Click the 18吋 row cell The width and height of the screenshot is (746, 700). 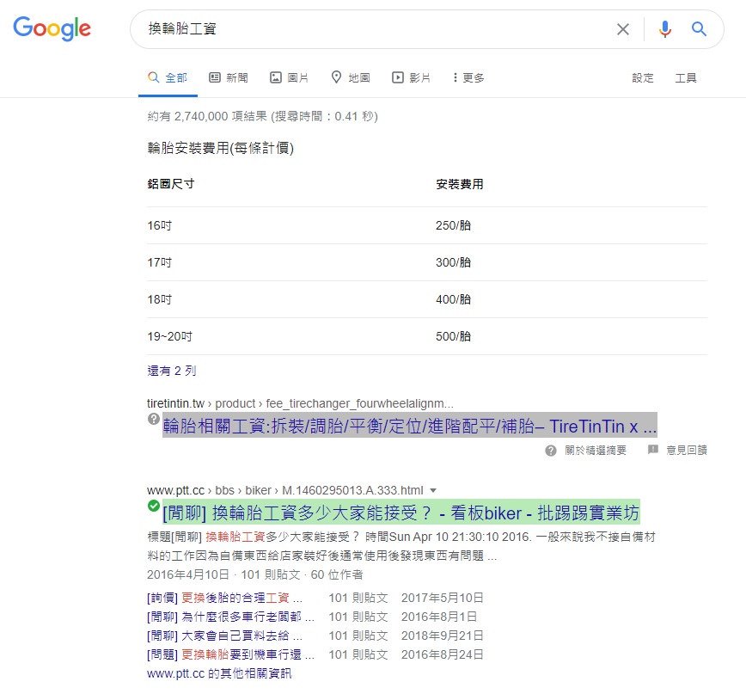[159, 299]
